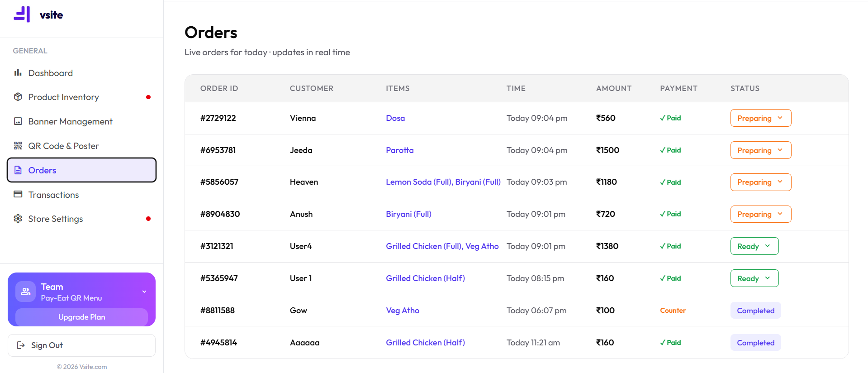Select order ID #8904830
Image resolution: width=868 pixels, height=373 pixels.
(220, 214)
